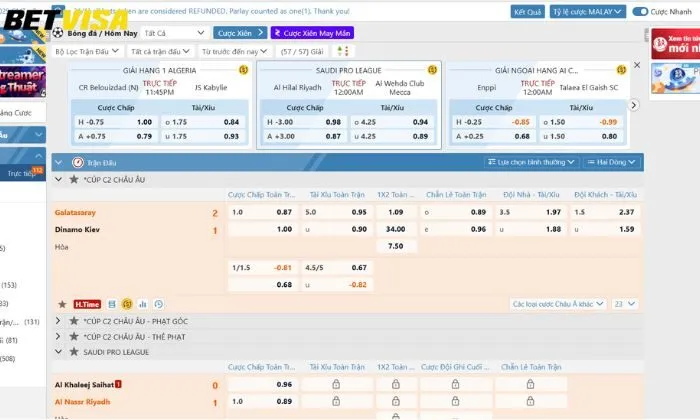This screenshot has height=420, width=700.
Task: Click the clock icon next to statistics
Action: click(158, 303)
